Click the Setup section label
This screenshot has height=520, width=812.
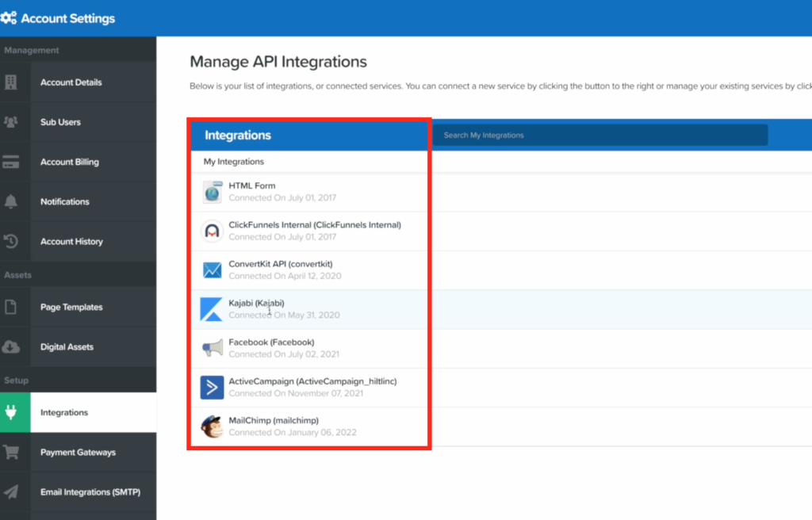pos(16,380)
